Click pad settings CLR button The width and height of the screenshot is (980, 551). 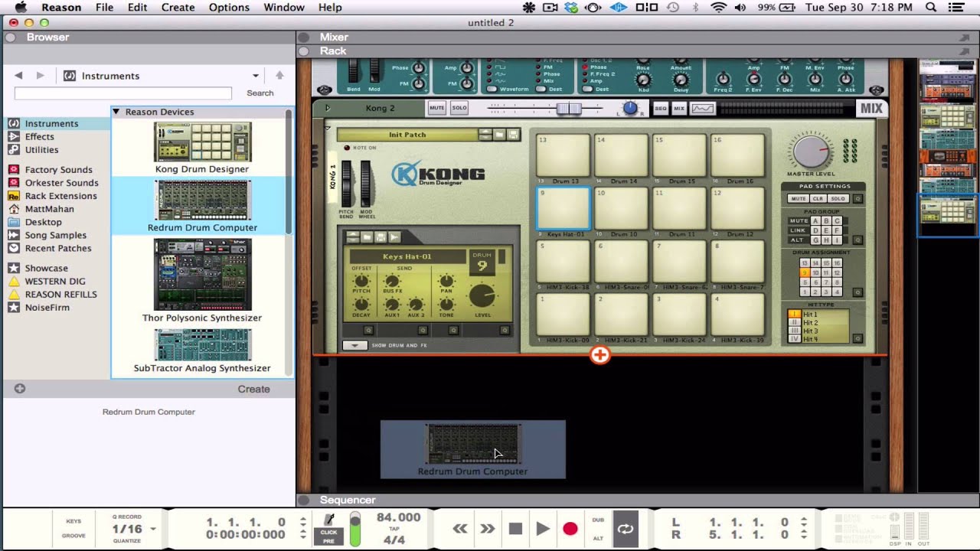click(818, 199)
